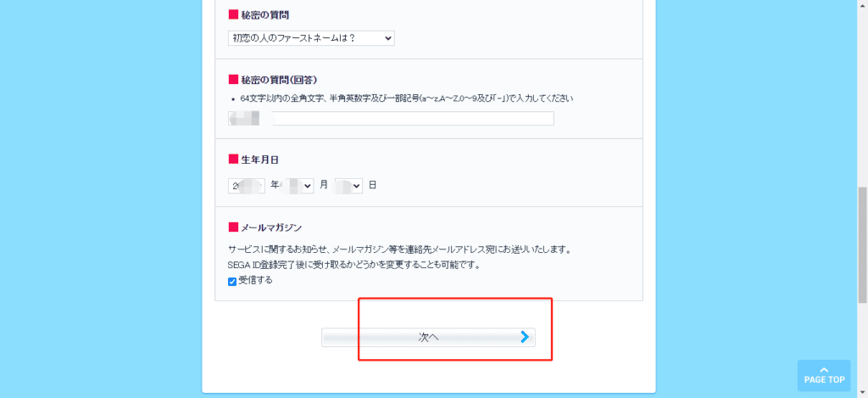
Task: Click the 64文字以内 input instruction text
Action: click(406, 98)
